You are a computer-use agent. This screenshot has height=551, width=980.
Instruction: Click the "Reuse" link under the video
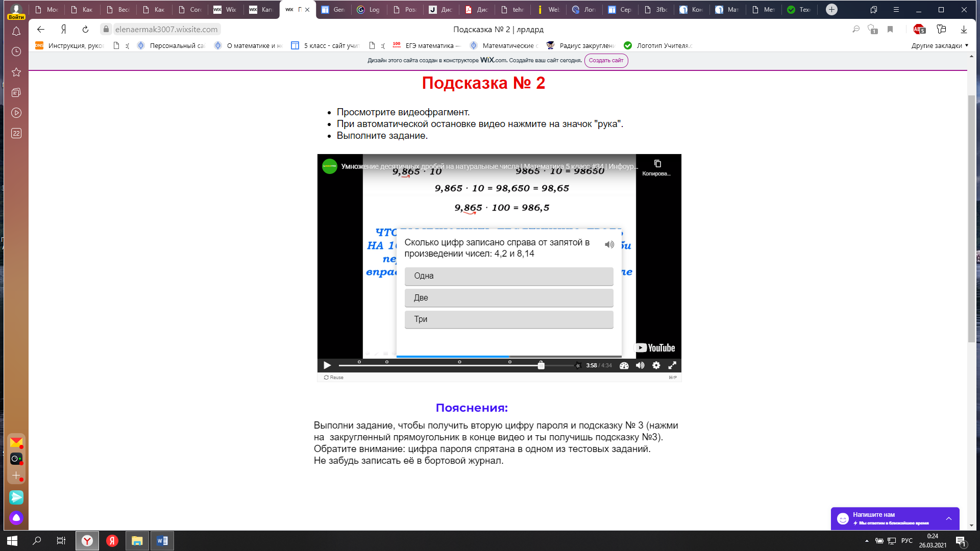334,378
